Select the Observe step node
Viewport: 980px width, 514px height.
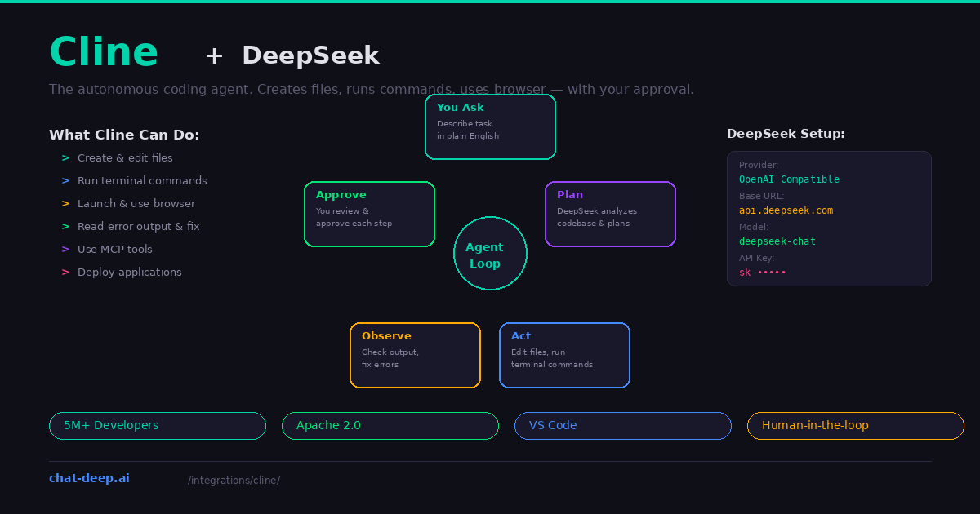[x=415, y=354]
